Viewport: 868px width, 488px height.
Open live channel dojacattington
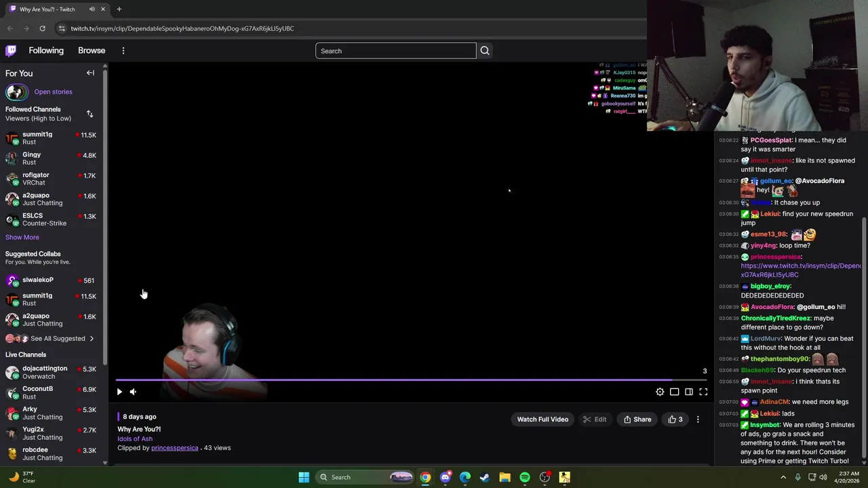53,373
